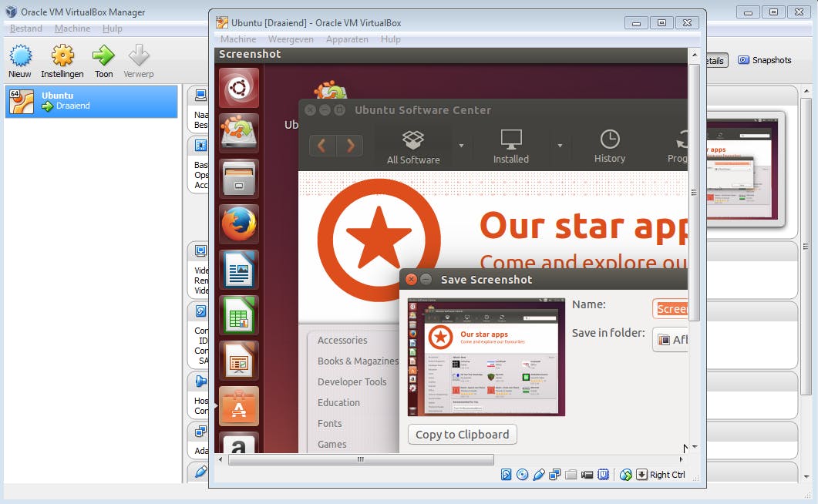
Task: Expand the All Software dropdown arrow
Action: (461, 146)
